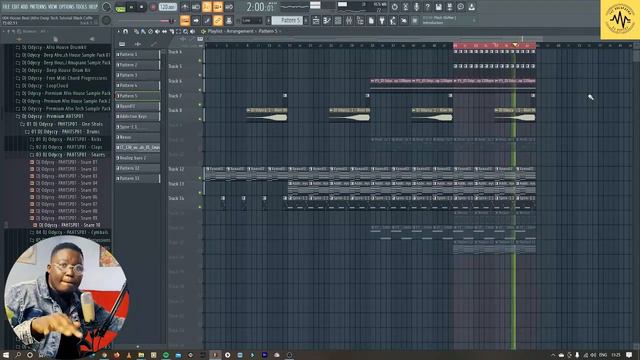640x360 pixels.
Task: Click the 120 tempo field
Action: click(x=167, y=7)
